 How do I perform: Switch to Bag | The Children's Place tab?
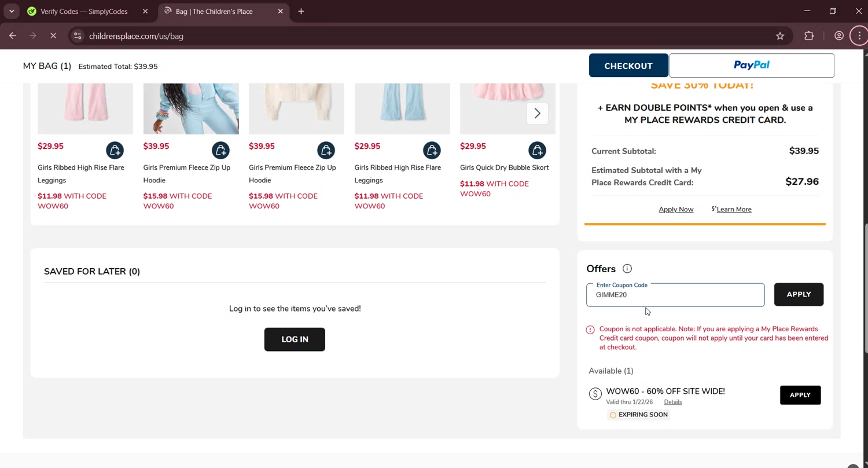214,11
